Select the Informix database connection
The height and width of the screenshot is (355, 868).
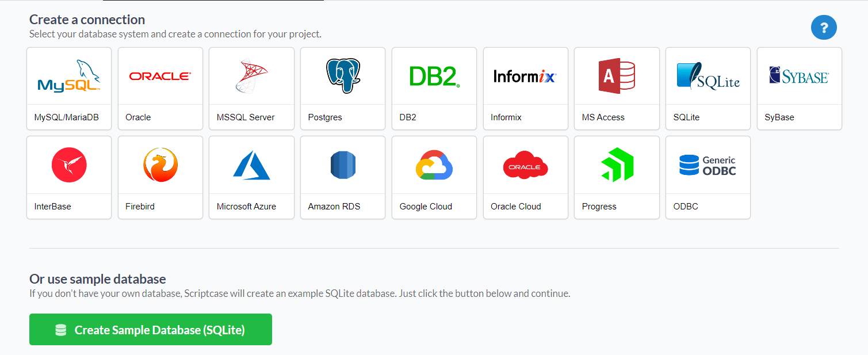(525, 89)
